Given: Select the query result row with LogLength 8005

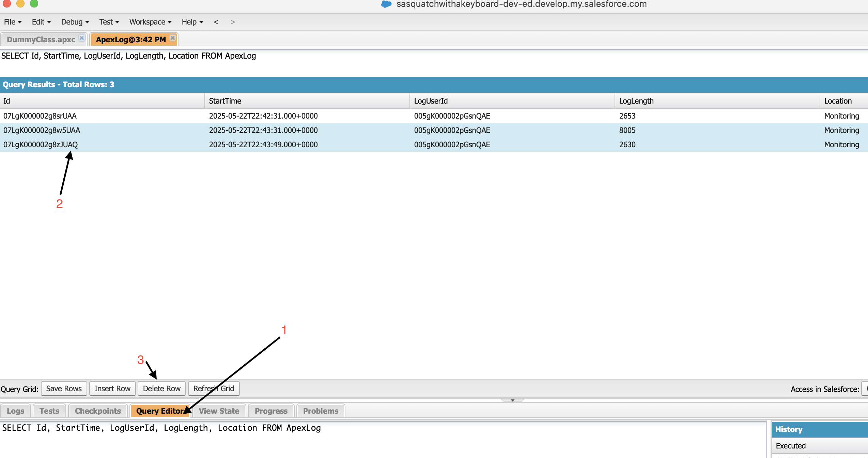Looking at the screenshot, I should point(307,130).
